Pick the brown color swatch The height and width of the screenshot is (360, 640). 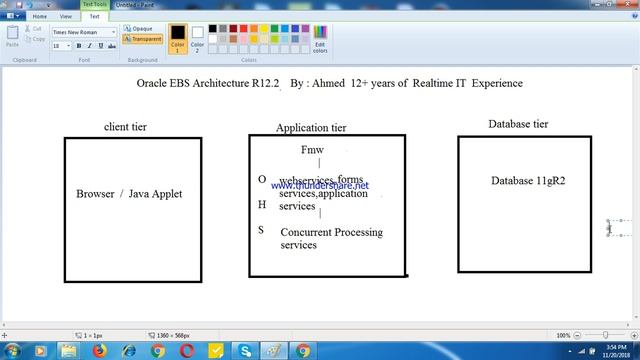[x=233, y=39]
